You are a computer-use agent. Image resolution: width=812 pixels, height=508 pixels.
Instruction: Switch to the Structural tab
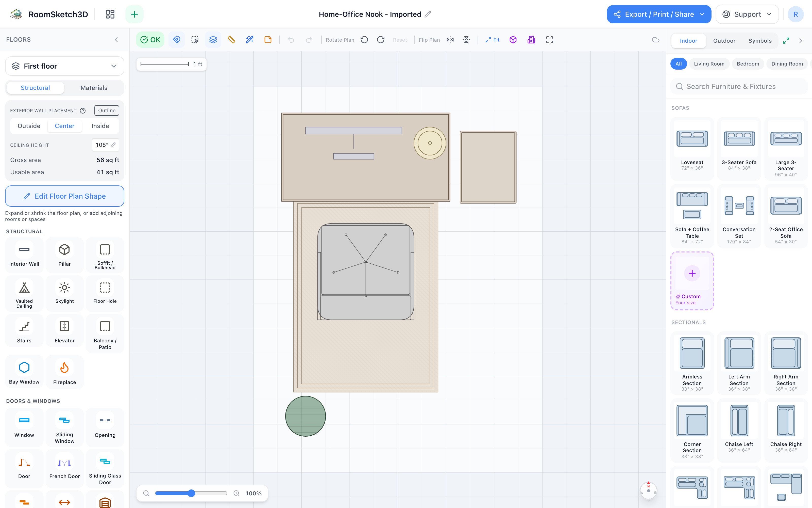[35, 88]
